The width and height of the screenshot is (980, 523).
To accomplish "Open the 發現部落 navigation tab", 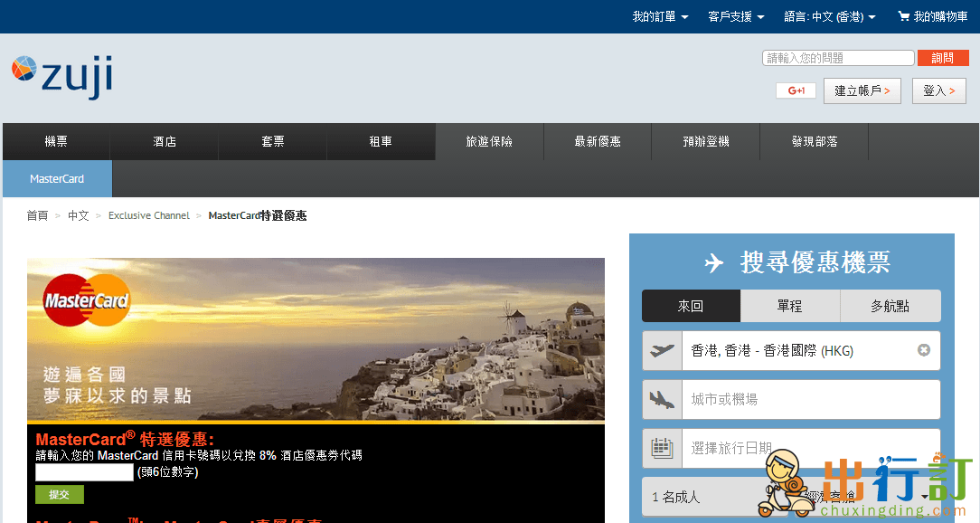I will pyautogui.click(x=815, y=141).
